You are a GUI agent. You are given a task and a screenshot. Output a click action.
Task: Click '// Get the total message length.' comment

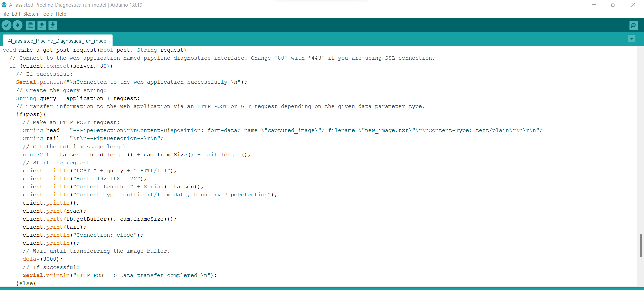[76, 147]
